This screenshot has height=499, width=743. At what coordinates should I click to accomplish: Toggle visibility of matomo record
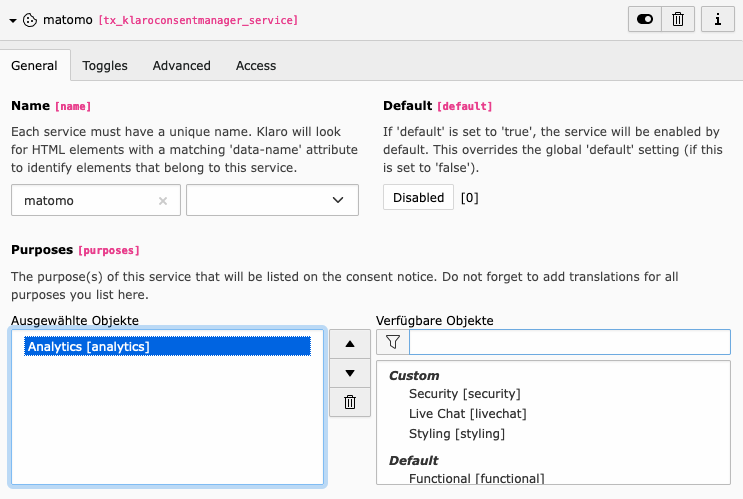point(645,19)
